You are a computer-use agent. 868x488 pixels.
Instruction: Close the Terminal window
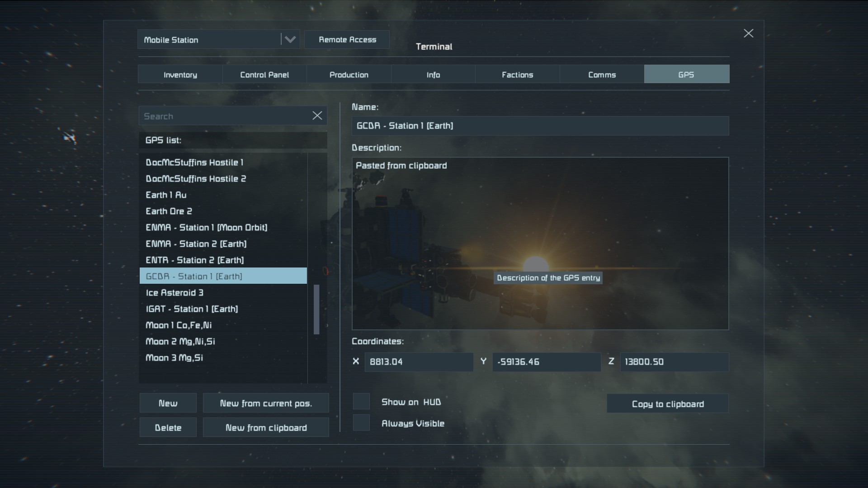(748, 33)
